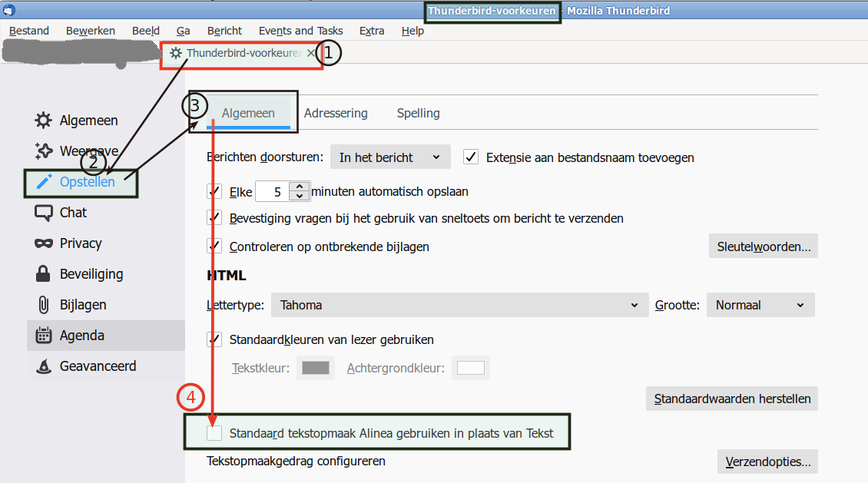Open the Beeld menu

146,31
